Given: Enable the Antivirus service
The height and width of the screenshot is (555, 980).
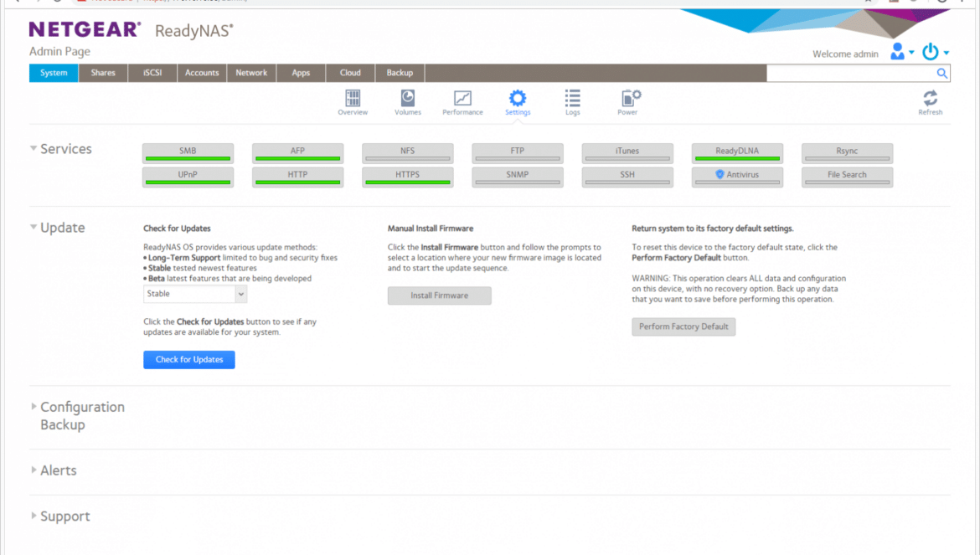Looking at the screenshot, I should pos(737,177).
